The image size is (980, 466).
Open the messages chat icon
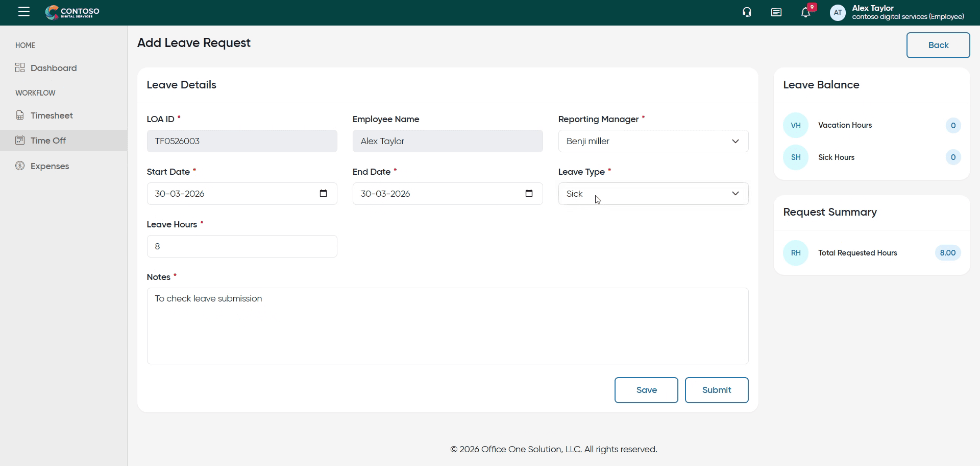pos(776,12)
